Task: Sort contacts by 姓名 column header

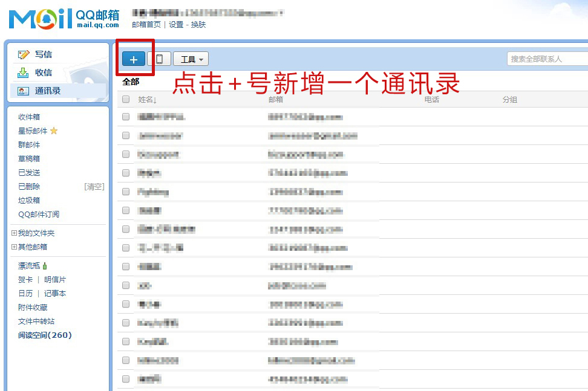Action: click(147, 100)
